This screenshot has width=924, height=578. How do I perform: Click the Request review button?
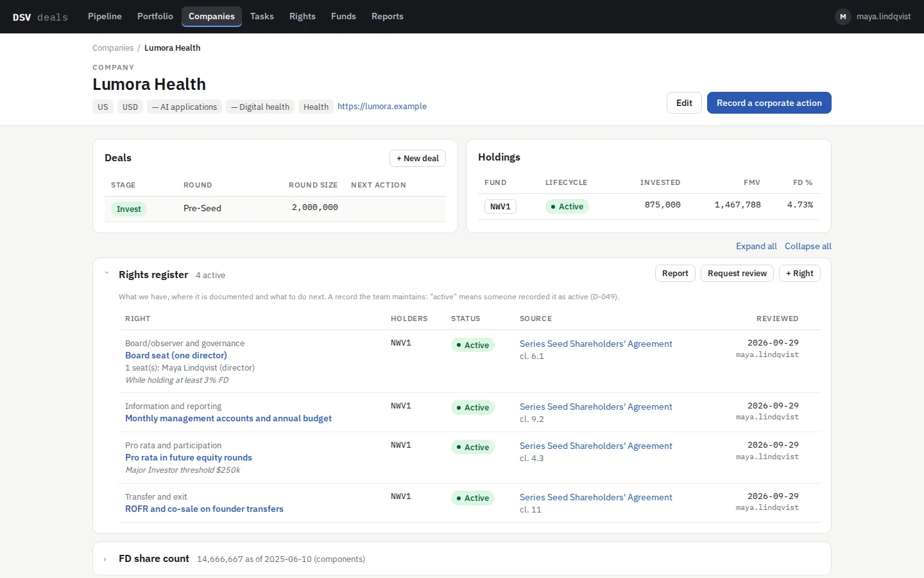click(x=737, y=274)
